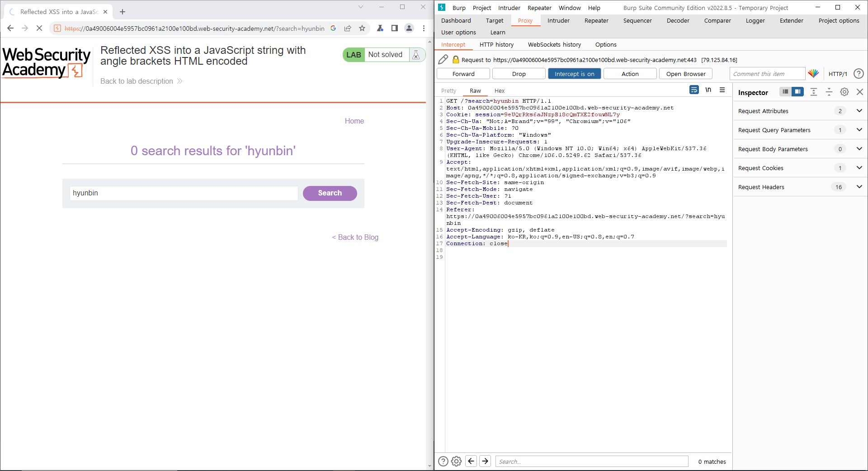868x471 pixels.
Task: Click the pencil edit target icon in Burp
Action: (443, 59)
